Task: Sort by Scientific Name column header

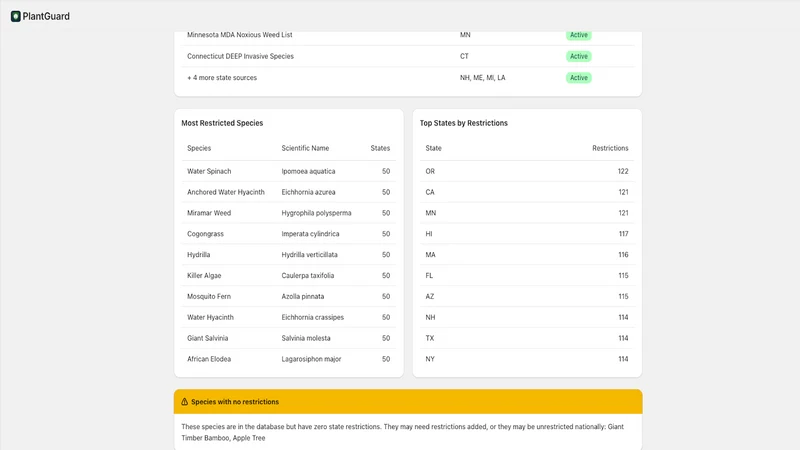Action: [x=305, y=148]
